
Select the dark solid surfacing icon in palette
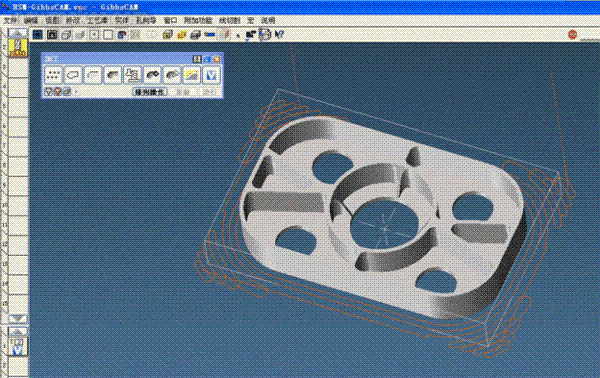click(152, 75)
